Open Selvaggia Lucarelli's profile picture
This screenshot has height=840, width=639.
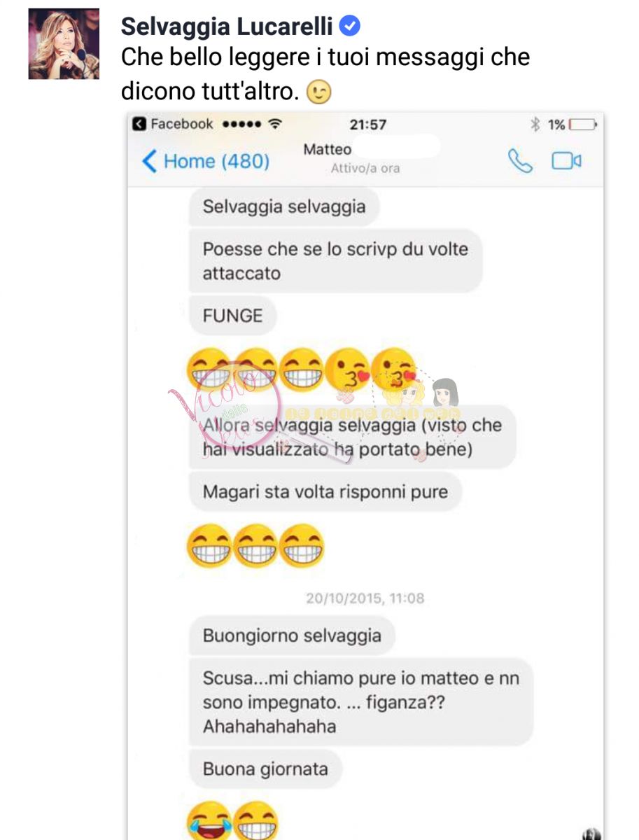point(64,43)
